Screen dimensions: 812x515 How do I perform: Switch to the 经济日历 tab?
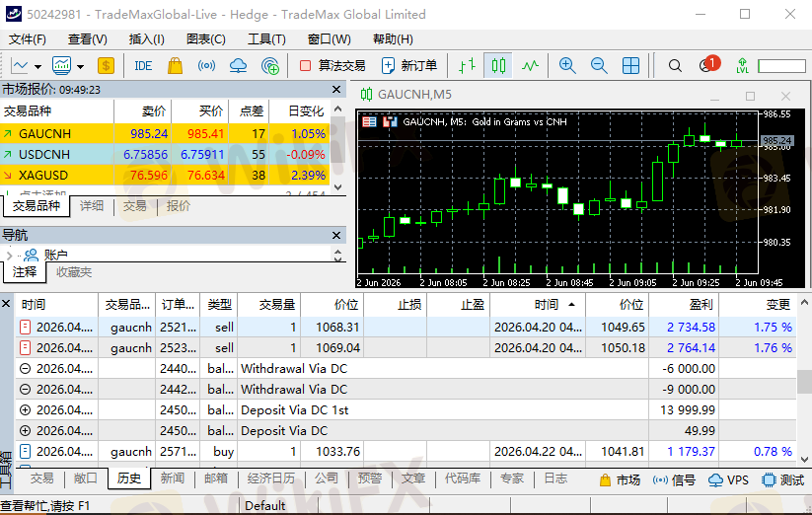coord(271,478)
